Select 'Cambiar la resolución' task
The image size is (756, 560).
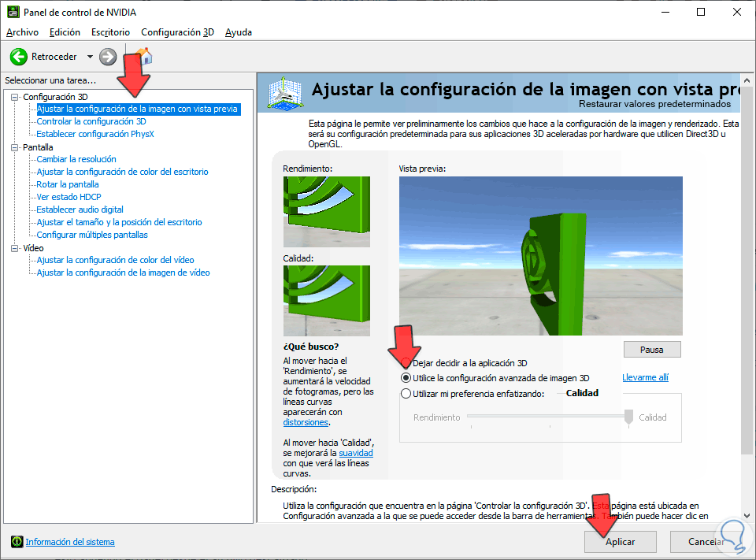(76, 159)
